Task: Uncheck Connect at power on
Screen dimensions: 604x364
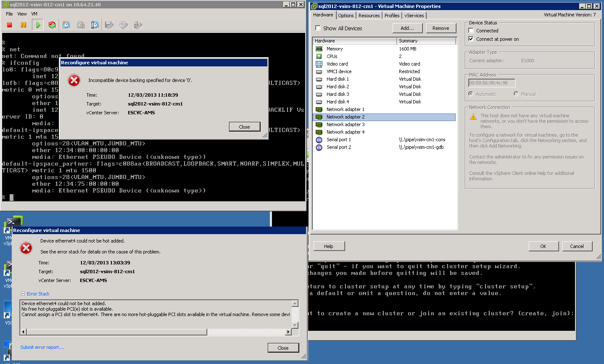Action: coord(471,39)
